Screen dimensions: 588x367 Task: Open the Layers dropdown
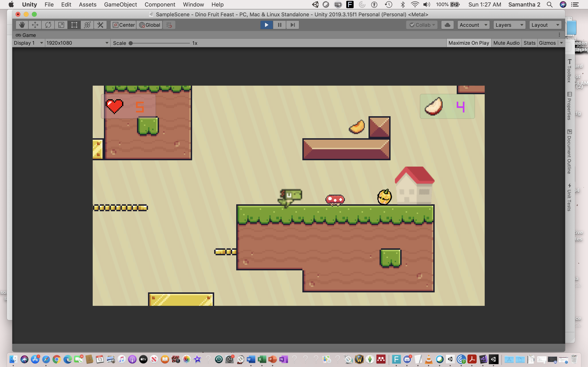509,25
